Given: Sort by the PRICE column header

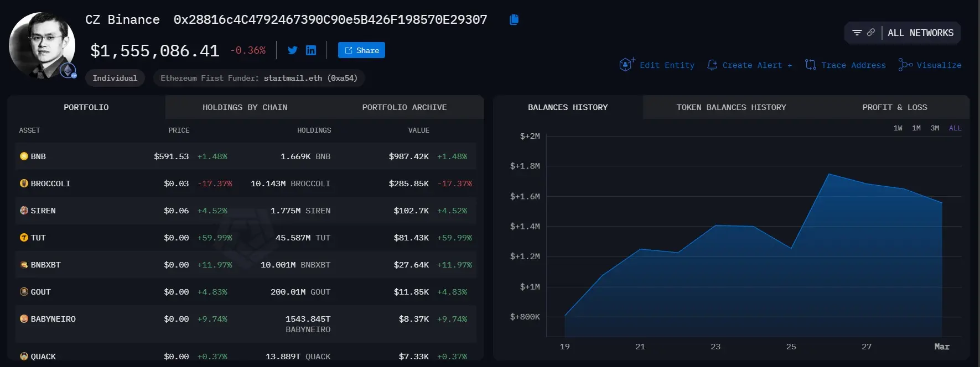Looking at the screenshot, I should click(179, 130).
